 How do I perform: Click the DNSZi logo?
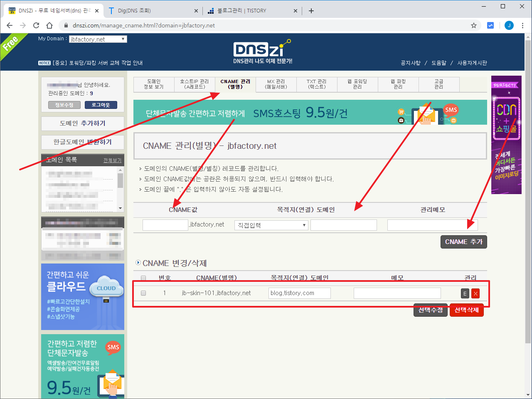[262, 52]
